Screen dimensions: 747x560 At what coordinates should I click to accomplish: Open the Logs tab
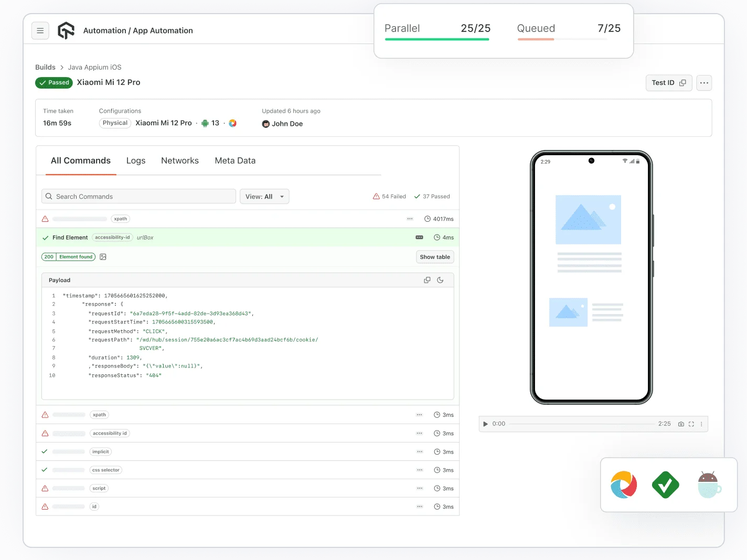click(135, 160)
